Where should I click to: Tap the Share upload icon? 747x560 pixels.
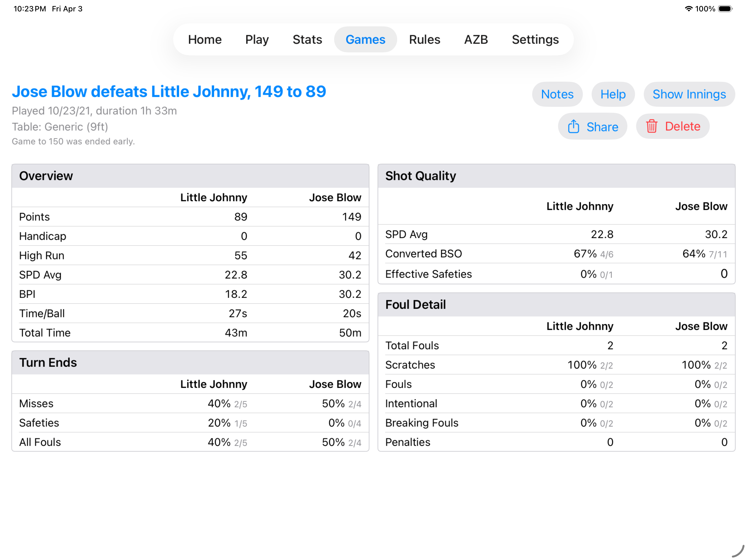coord(574,127)
